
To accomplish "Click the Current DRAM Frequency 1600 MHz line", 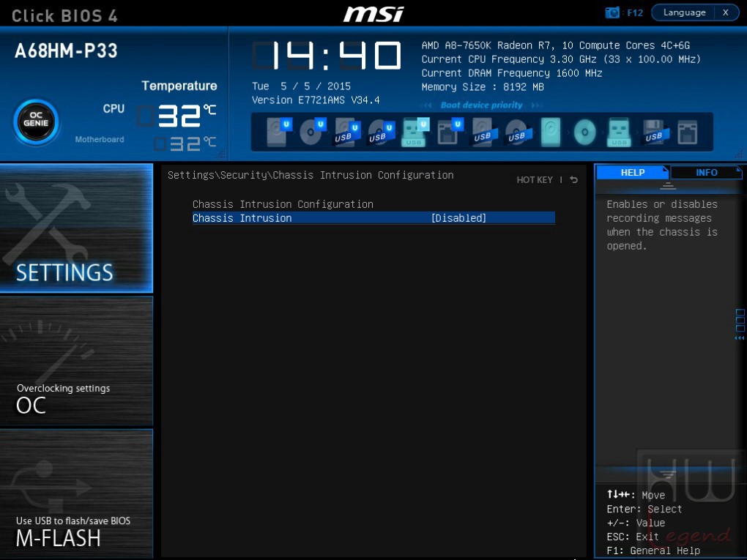I will [512, 73].
